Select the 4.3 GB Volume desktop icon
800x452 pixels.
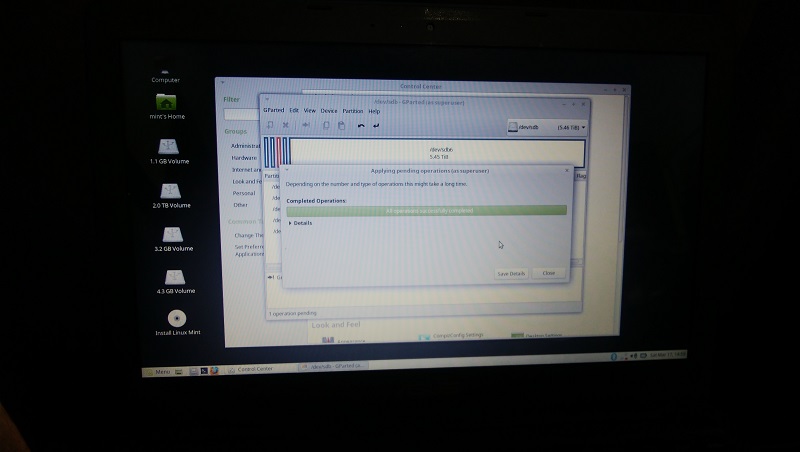[174, 278]
